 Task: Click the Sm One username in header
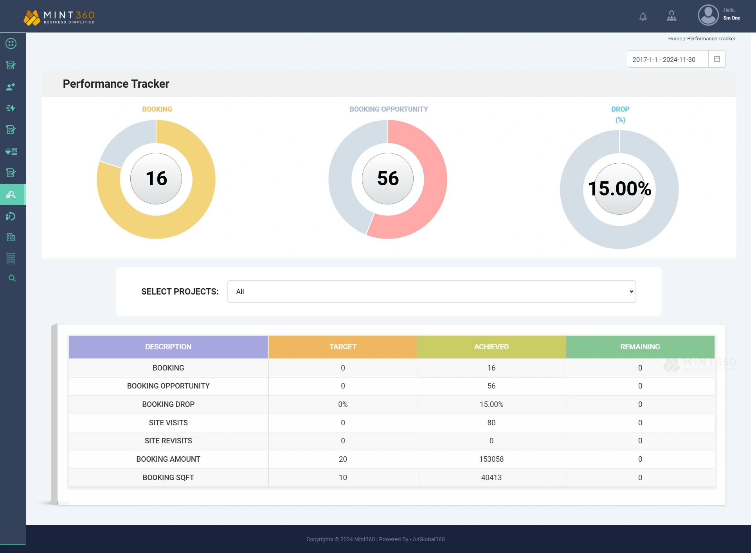pyautogui.click(x=732, y=18)
